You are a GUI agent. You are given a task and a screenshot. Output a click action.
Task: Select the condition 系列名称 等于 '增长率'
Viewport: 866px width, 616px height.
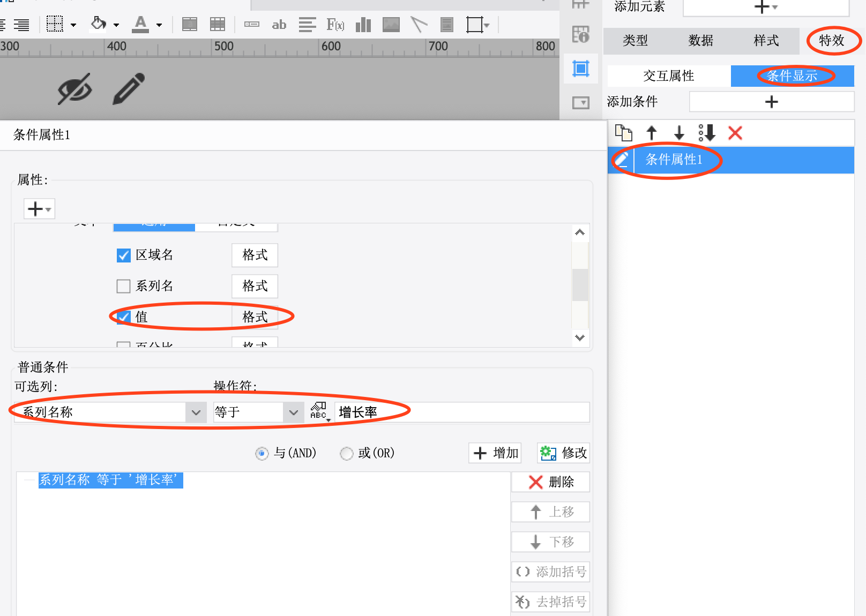pyautogui.click(x=110, y=480)
